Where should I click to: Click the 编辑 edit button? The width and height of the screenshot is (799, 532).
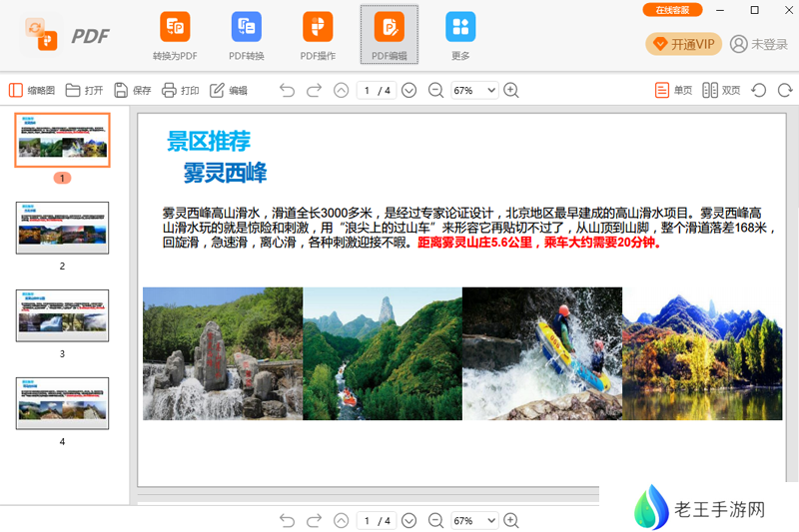point(229,91)
